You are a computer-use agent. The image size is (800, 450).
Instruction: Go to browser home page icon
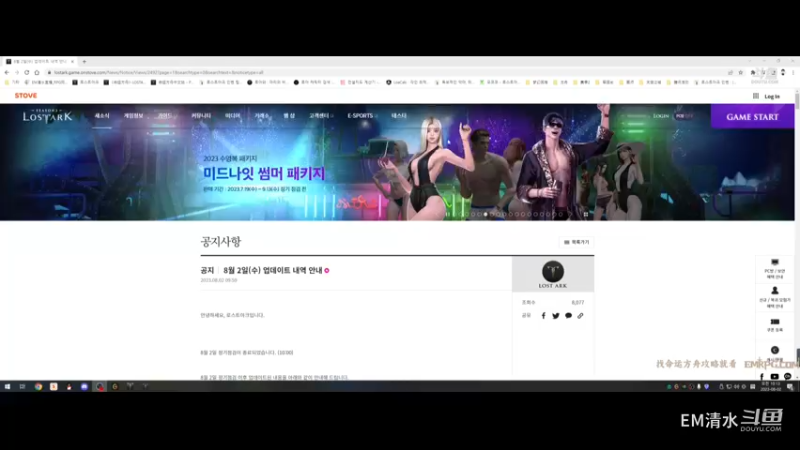(x=37, y=72)
